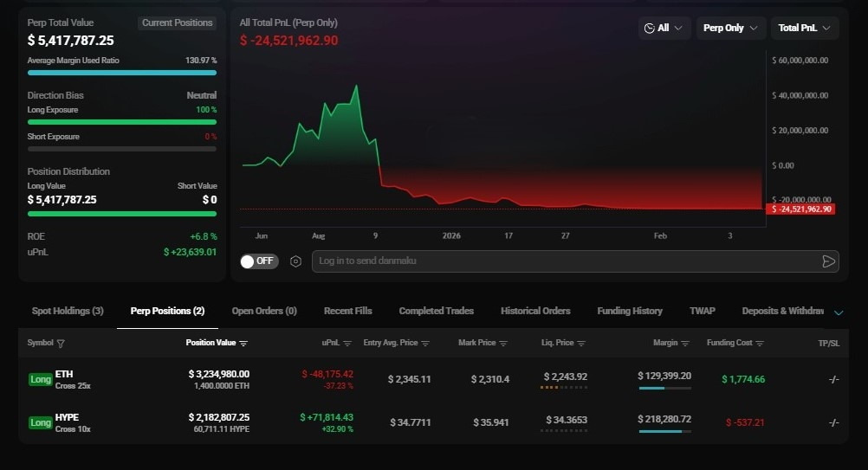The image size is (868, 470).
Task: Click HYPE uPnL +71,814.43
Action: coord(327,417)
